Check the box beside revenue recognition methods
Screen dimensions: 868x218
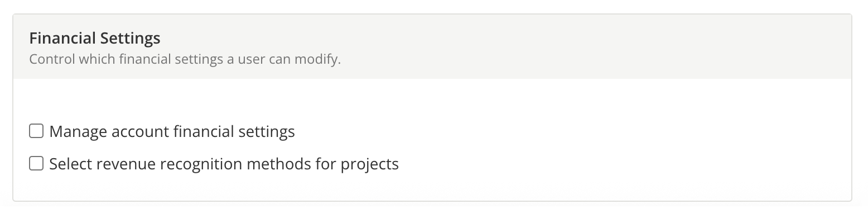(36, 164)
